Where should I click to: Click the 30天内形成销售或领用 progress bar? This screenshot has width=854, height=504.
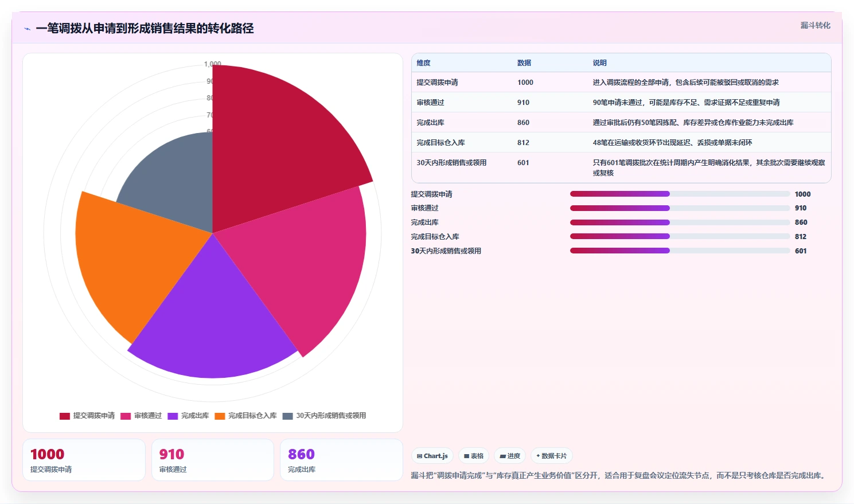(680, 251)
